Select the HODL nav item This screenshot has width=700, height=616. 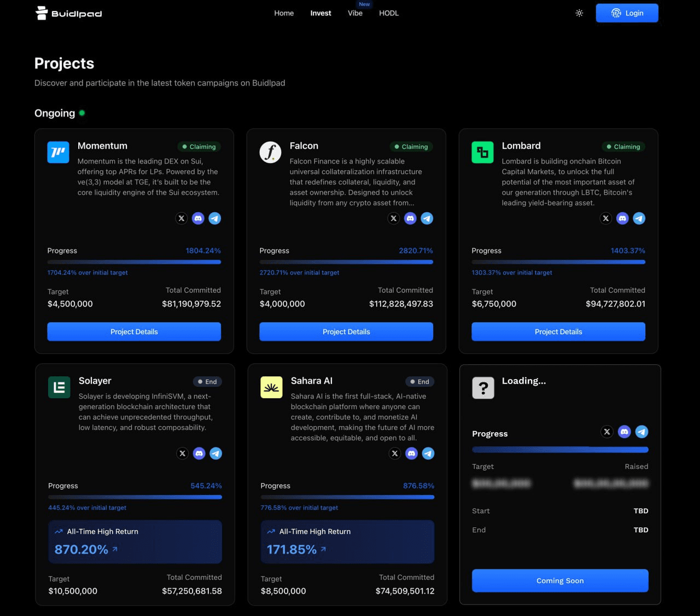389,13
